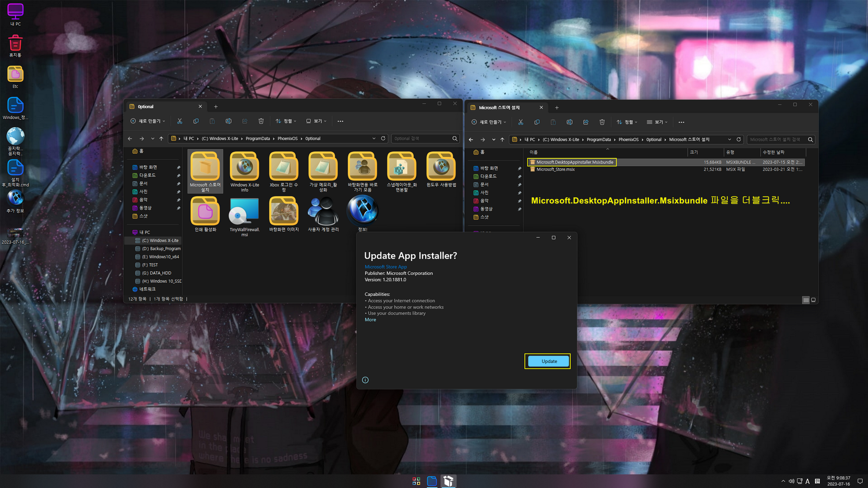The image size is (868, 488).
Task: Open more options (…) in Microsoft 스토어 설치 toolbar
Action: pos(681,122)
